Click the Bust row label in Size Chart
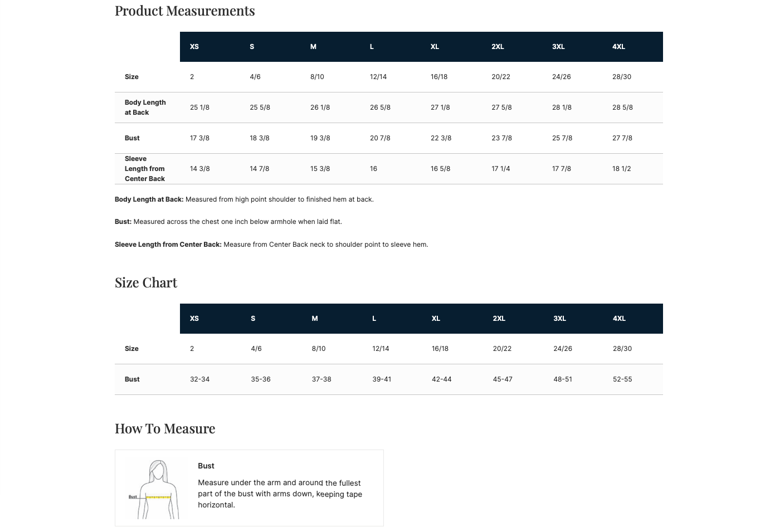The image size is (765, 532). pyautogui.click(x=132, y=379)
